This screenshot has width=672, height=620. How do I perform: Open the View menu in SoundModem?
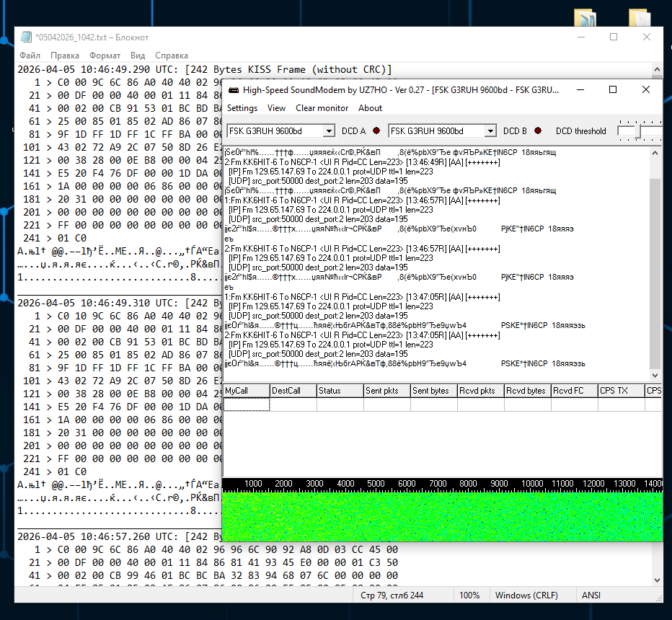pos(276,108)
